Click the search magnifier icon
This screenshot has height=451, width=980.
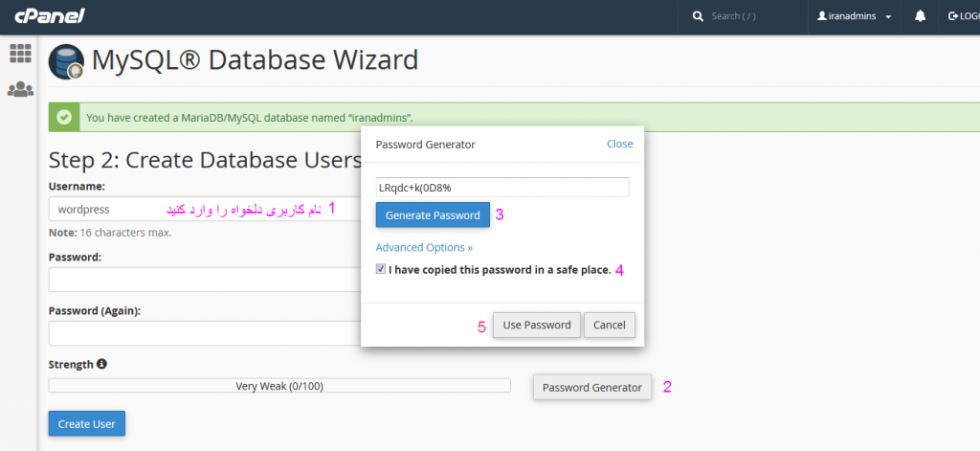[x=698, y=16]
